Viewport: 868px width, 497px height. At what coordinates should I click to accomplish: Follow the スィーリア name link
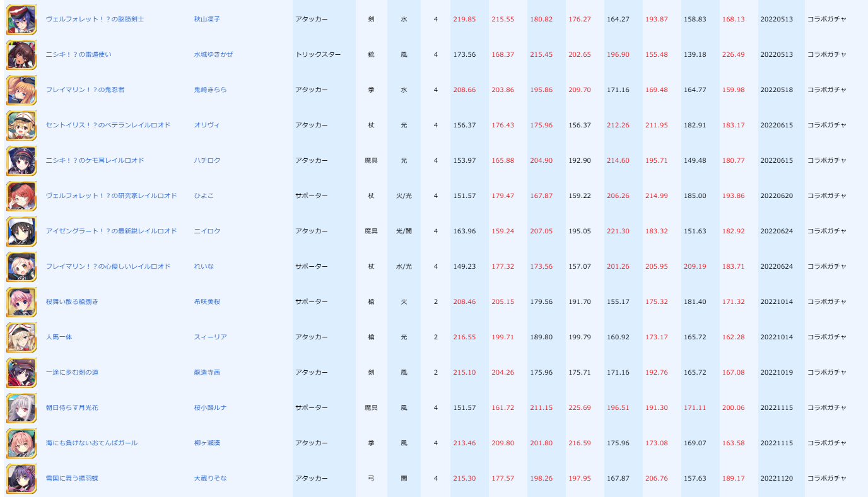click(211, 337)
